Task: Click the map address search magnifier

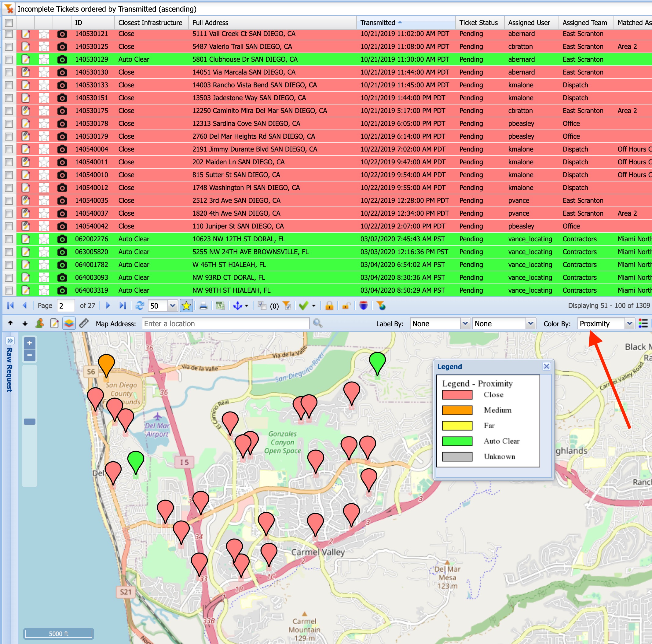Action: click(317, 323)
